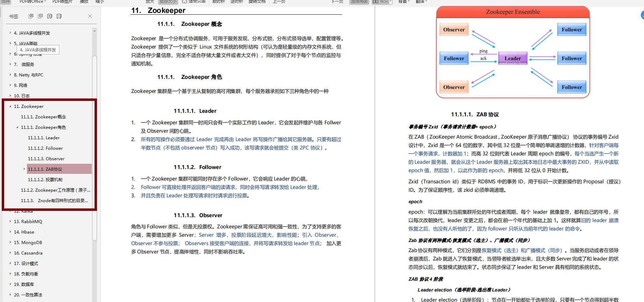Click the heading "11. Zookeeper"
The image size is (644, 302).
click(x=158, y=10)
